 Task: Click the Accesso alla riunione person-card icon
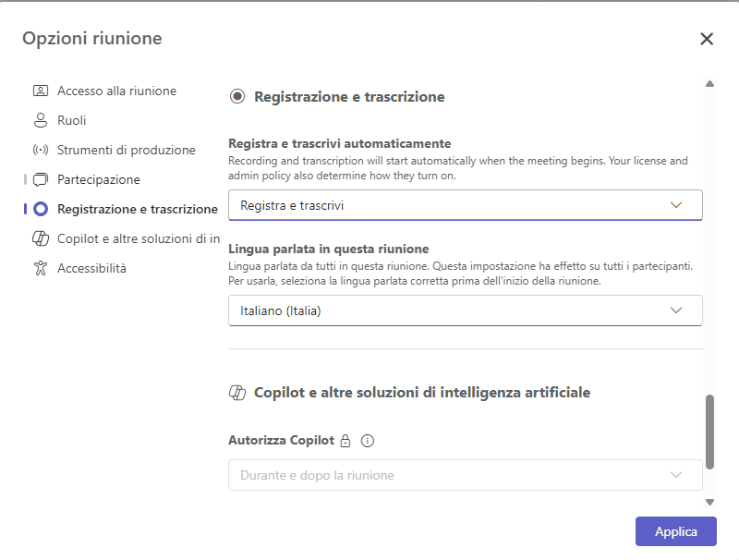pyautogui.click(x=41, y=91)
